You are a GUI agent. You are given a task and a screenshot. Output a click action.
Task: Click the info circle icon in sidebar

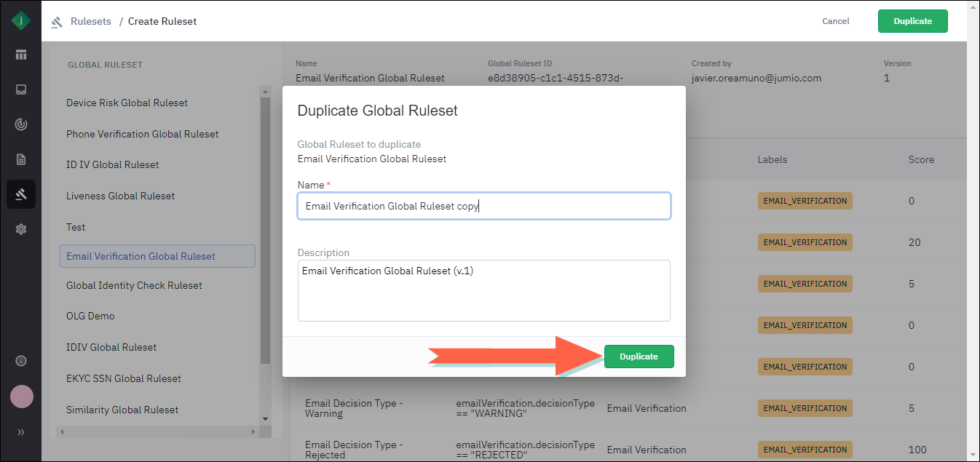(x=21, y=361)
